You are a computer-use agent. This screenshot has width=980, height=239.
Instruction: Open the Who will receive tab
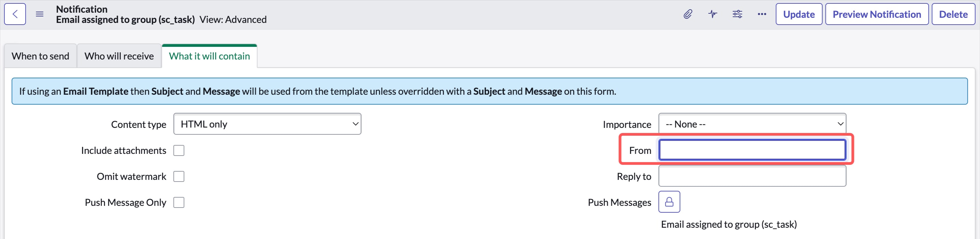point(119,56)
